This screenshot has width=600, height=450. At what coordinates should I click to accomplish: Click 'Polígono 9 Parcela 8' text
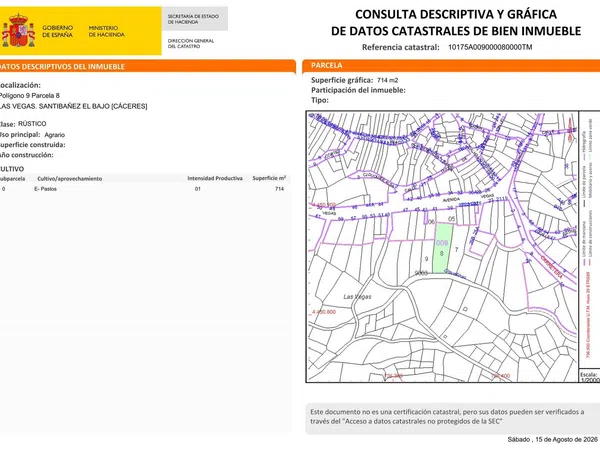pyautogui.click(x=29, y=95)
